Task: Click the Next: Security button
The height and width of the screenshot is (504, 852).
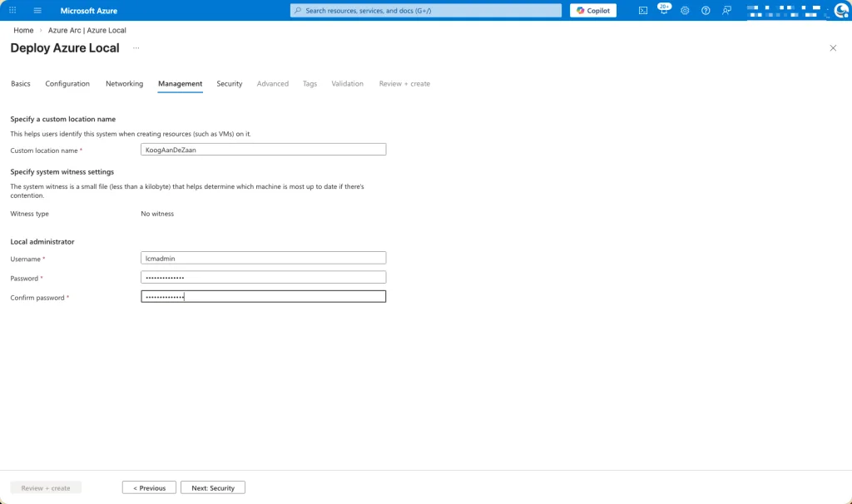Action: pyautogui.click(x=213, y=487)
